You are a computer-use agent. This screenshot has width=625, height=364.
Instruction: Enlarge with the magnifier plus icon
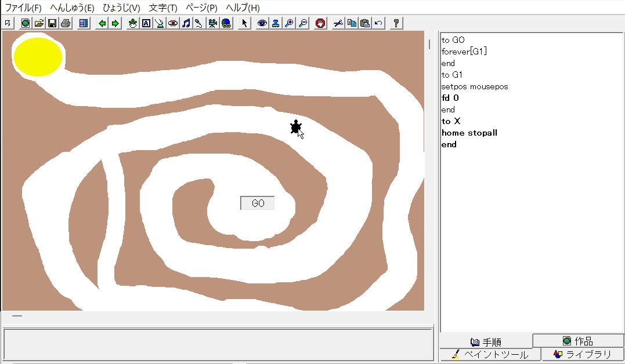(289, 24)
